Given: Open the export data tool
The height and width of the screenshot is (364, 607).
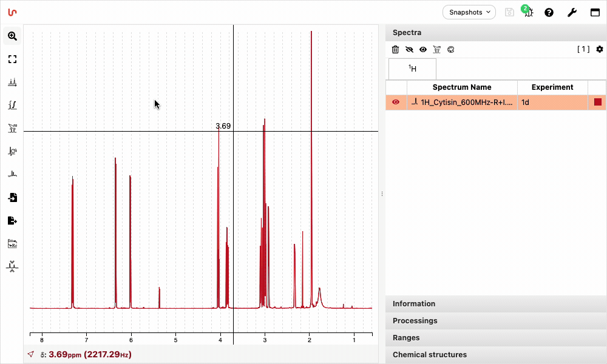Looking at the screenshot, I should coord(12,220).
